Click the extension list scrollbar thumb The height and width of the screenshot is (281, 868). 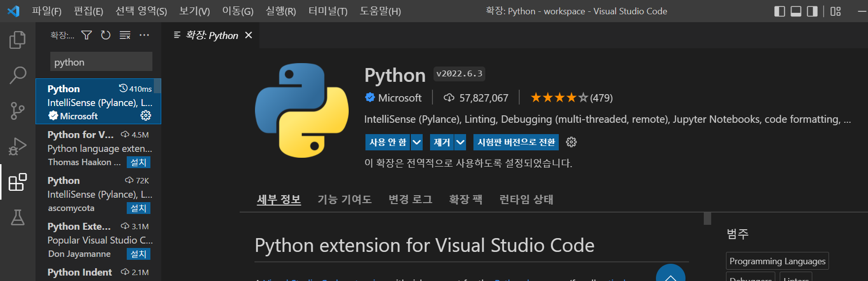pos(157,86)
